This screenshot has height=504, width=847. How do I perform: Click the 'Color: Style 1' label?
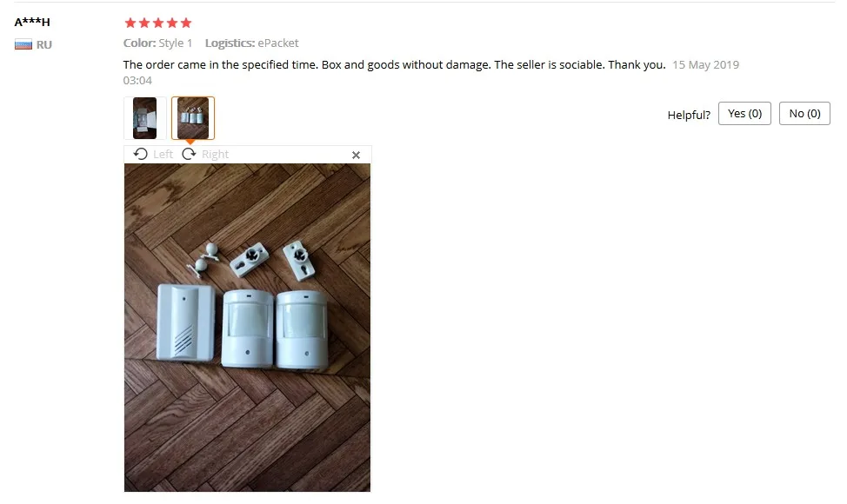click(157, 43)
